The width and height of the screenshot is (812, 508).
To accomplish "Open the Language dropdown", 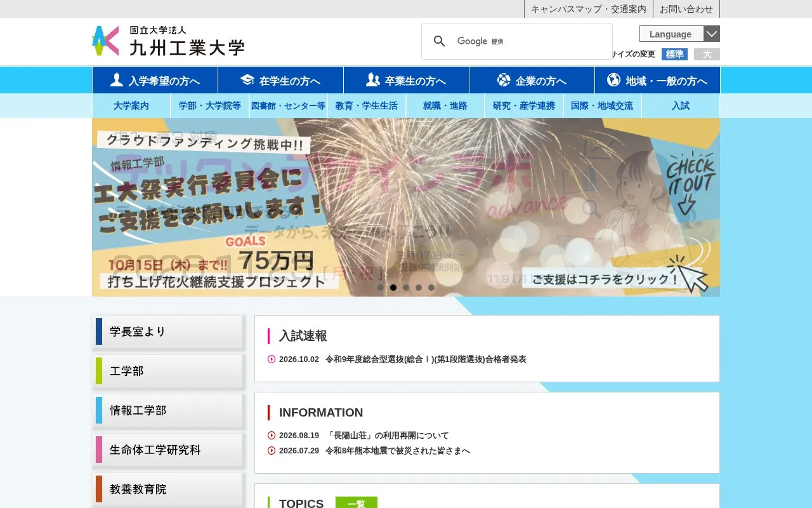I will [x=679, y=34].
